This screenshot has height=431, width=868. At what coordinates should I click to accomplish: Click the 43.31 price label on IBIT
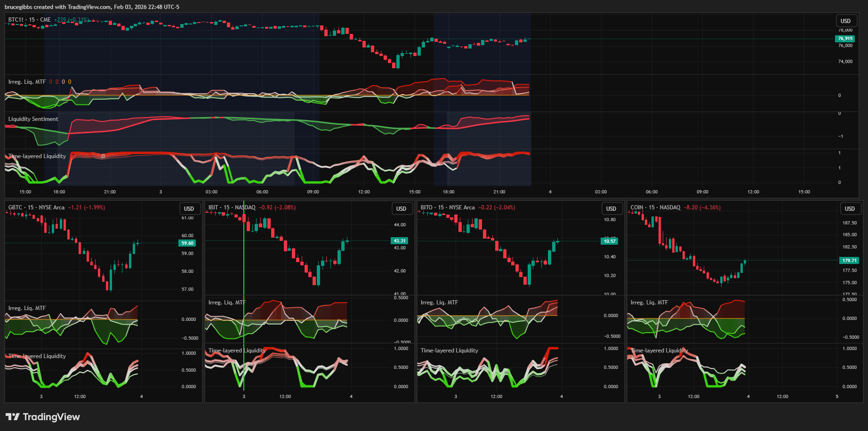point(399,241)
